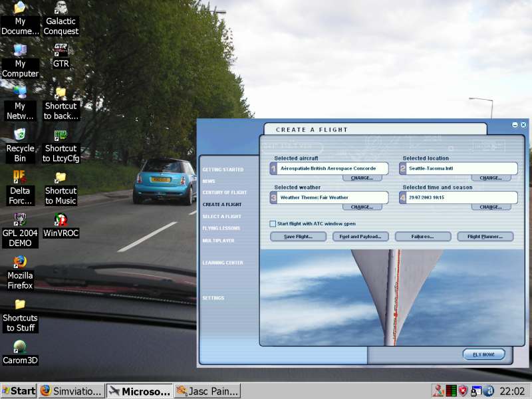Open the Windows Start menu
Screen dimensions: 532x399
click(19, 391)
